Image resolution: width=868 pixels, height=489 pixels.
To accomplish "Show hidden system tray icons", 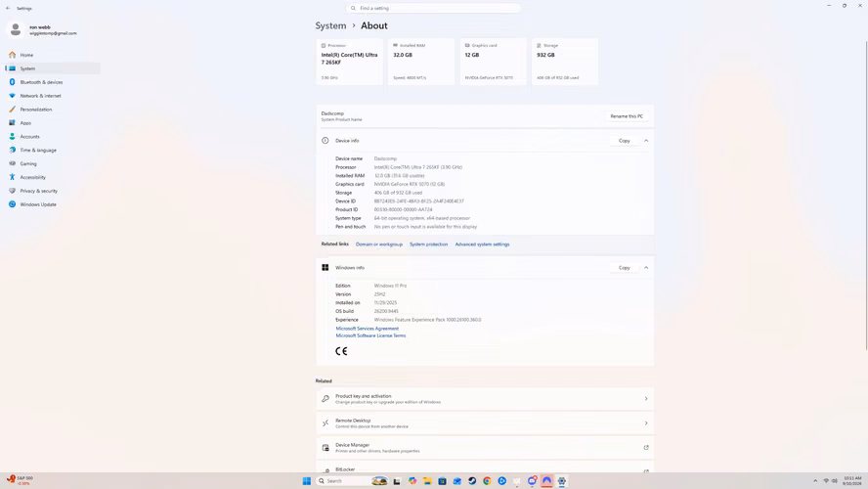I will click(815, 481).
